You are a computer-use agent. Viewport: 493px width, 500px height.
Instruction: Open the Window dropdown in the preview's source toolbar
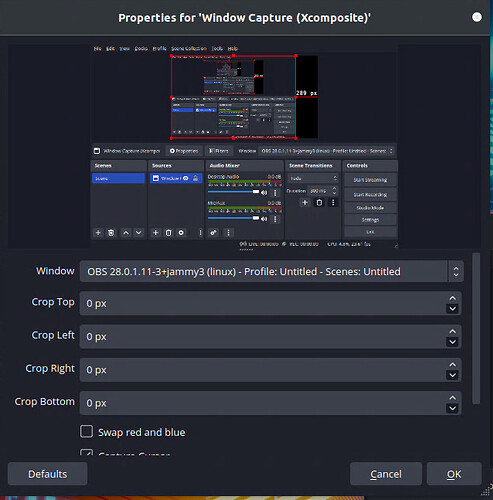[327, 151]
